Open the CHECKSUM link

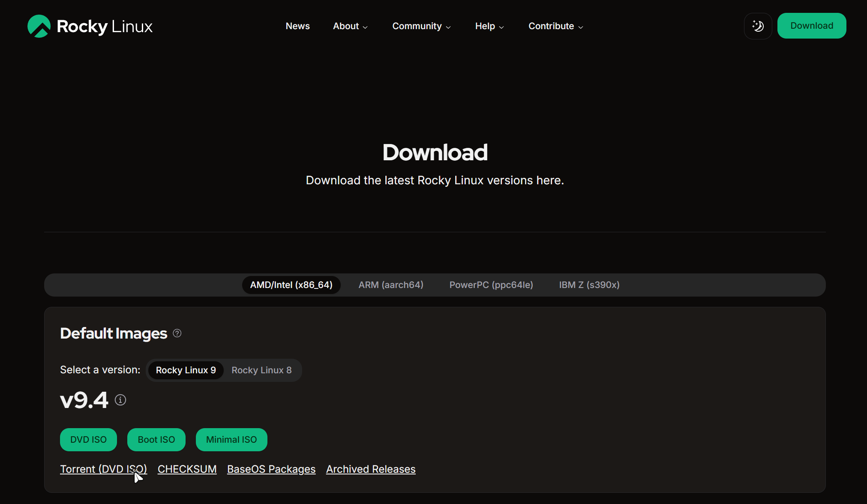[x=187, y=469]
